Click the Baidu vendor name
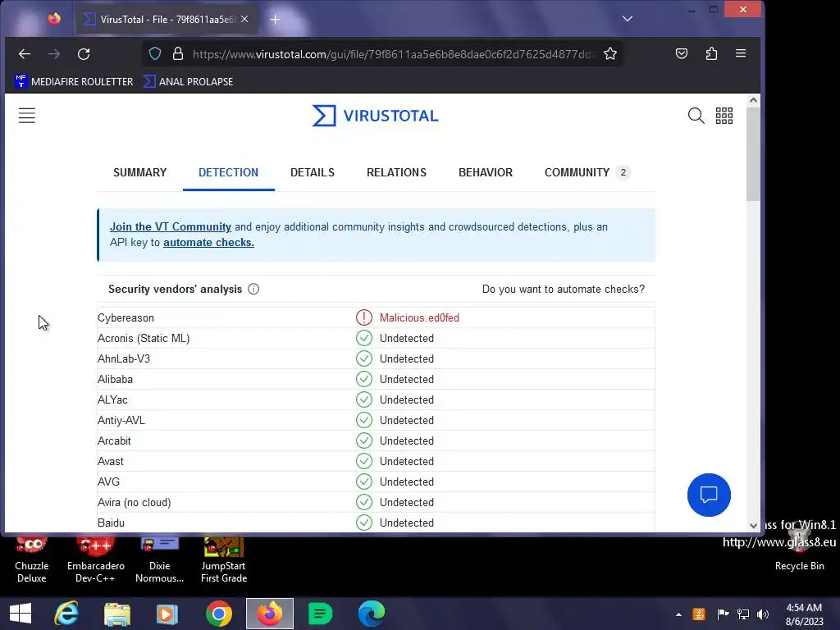 tap(111, 523)
